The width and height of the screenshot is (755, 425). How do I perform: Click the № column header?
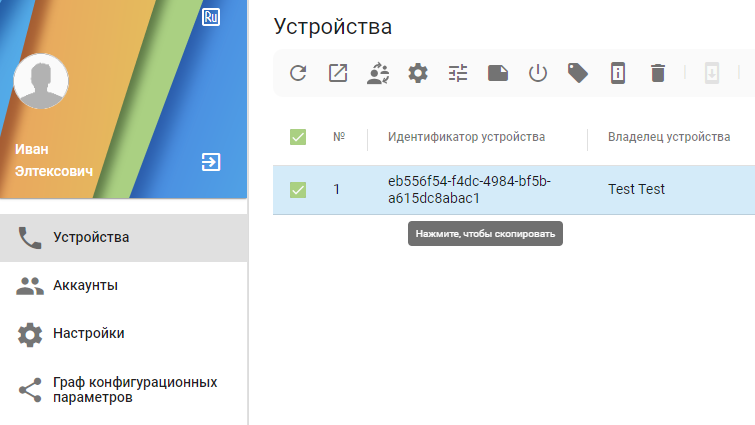click(x=339, y=137)
